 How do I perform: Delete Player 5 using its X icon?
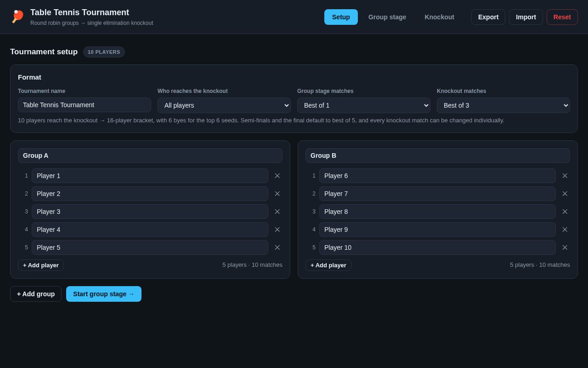click(277, 247)
